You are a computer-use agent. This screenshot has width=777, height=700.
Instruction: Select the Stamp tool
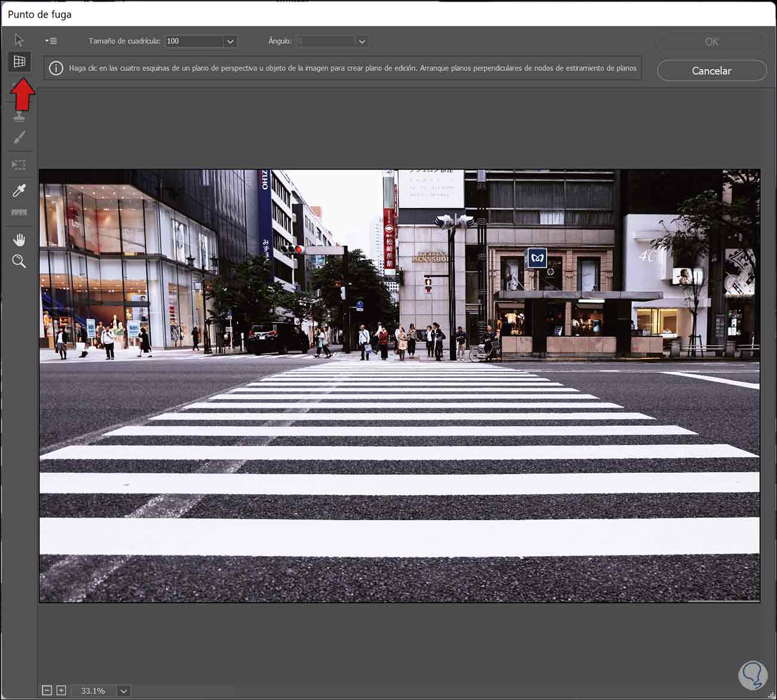tap(19, 115)
